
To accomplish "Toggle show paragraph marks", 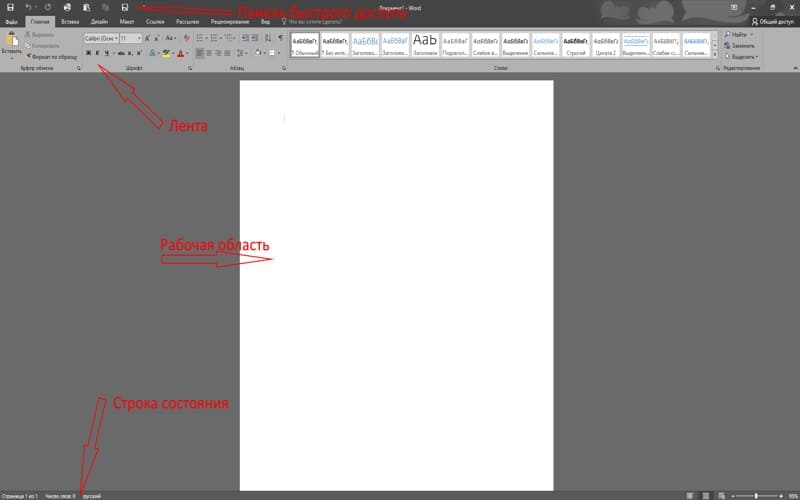I will click(x=281, y=38).
